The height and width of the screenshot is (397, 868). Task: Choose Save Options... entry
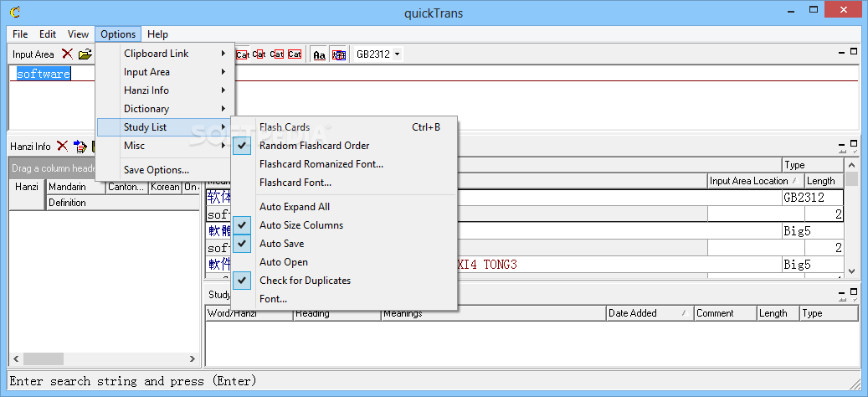[x=165, y=170]
